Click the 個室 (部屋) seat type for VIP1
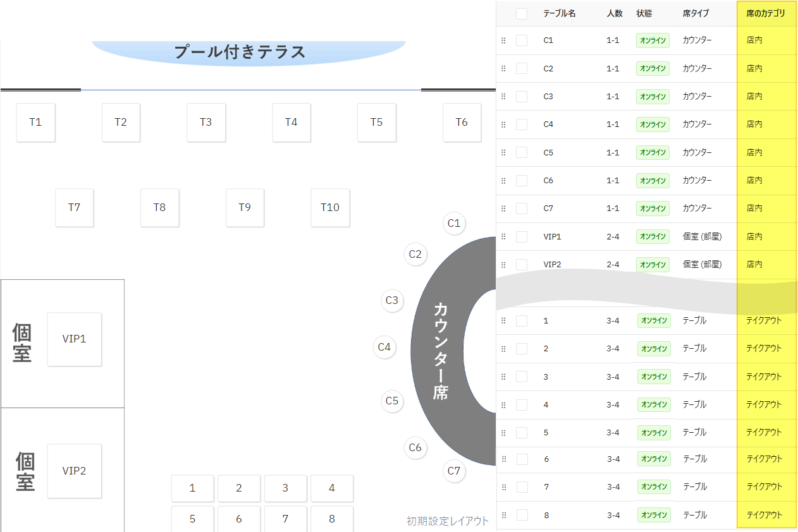This screenshot has width=798, height=532. [702, 236]
